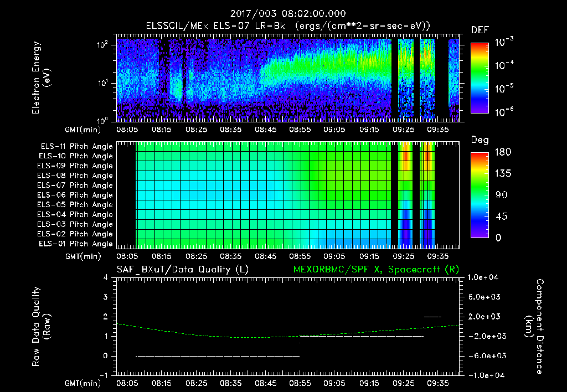
Task: Click the ELS-10 Pitch Angle row label
Action: 76,156
